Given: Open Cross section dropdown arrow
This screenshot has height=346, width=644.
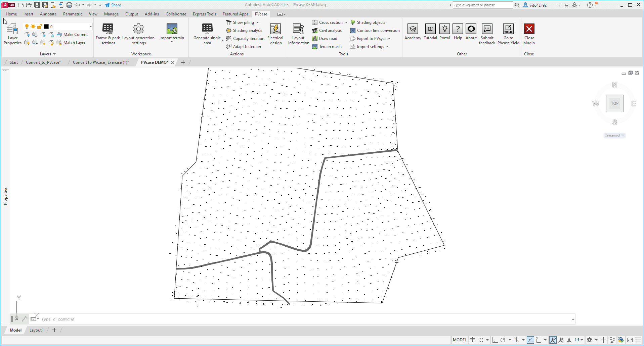Looking at the screenshot, I should [346, 22].
